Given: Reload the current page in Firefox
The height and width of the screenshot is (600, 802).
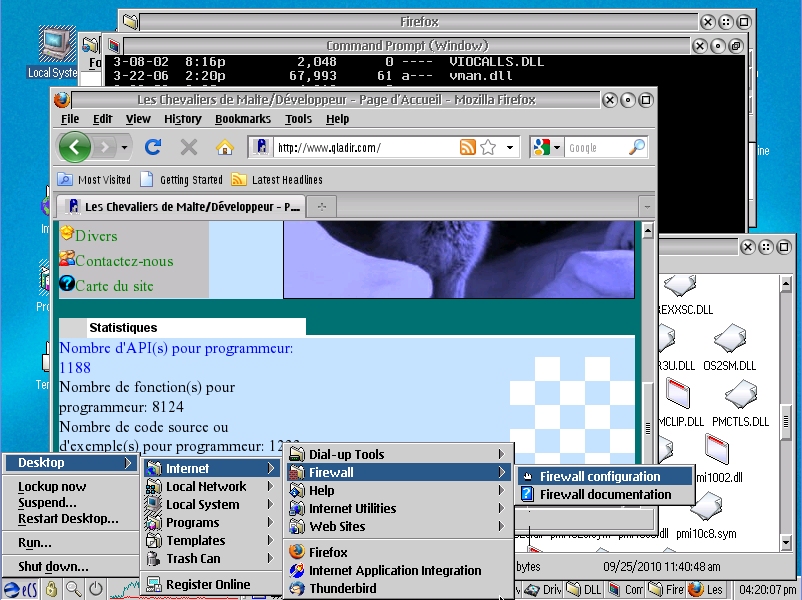Looking at the screenshot, I should click(153, 147).
